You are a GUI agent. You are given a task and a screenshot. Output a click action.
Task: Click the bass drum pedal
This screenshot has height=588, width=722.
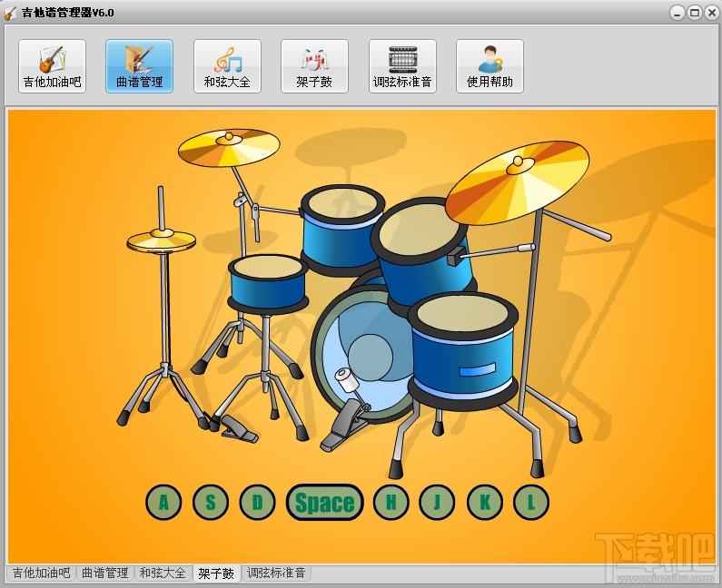tap(345, 426)
